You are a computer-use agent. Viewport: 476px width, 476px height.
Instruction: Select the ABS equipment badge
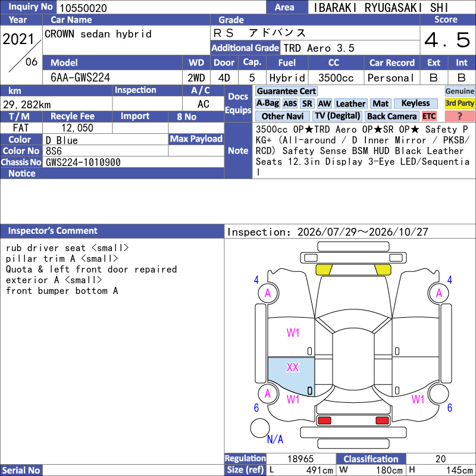[290, 104]
